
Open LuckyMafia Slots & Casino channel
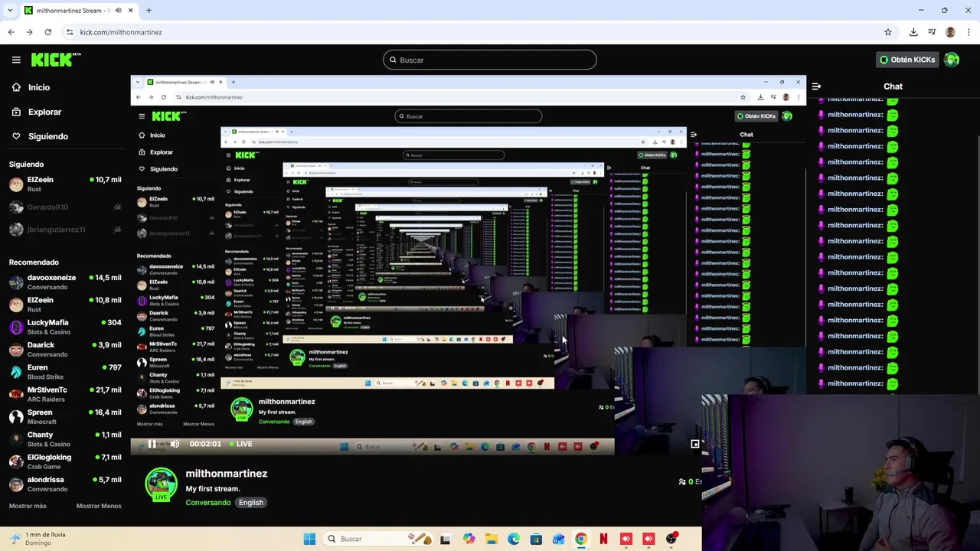pos(65,327)
